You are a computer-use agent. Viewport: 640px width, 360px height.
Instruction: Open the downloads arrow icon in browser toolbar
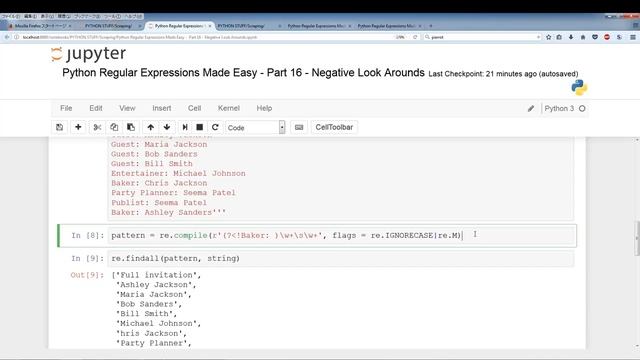571,37
